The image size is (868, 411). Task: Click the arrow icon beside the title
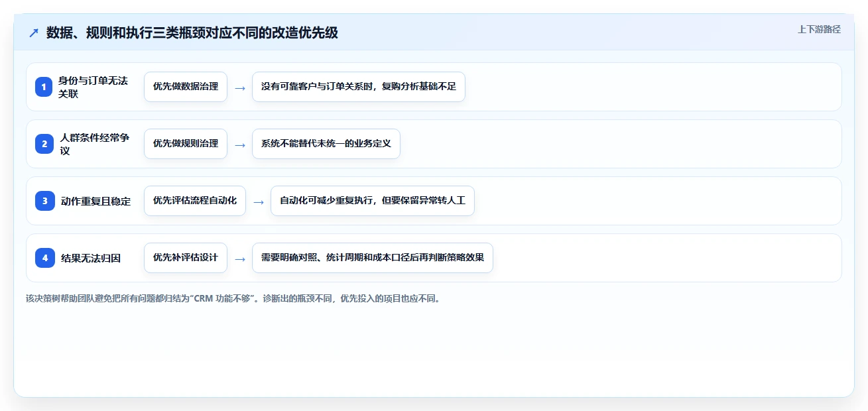34,32
